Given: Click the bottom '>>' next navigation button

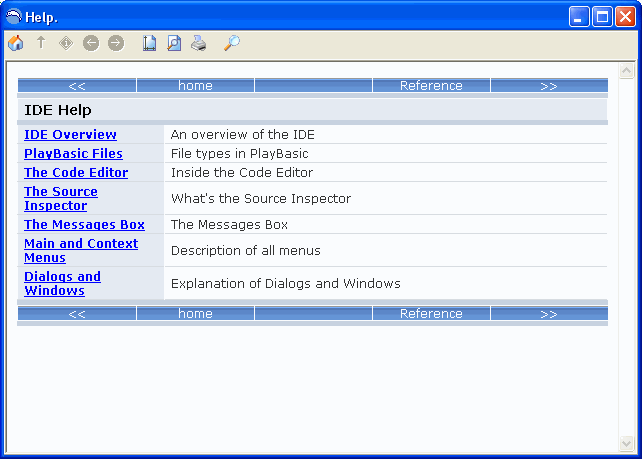Looking at the screenshot, I should point(549,314).
